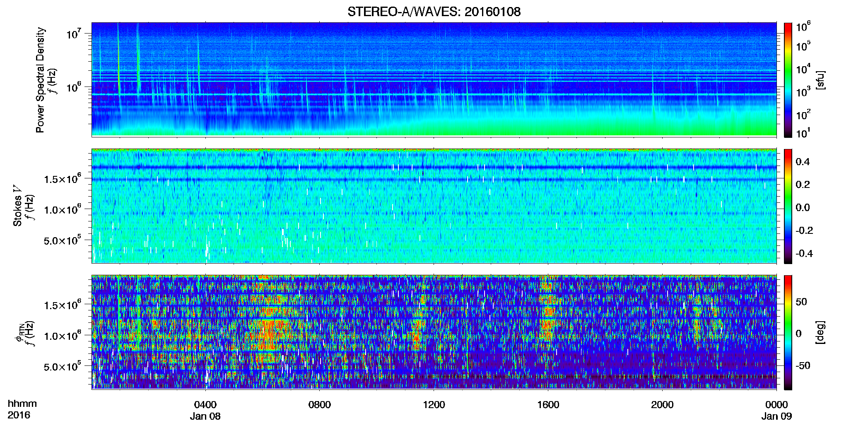Select the -0.4 value on Stokes color scale
Screen dimensions: 868x447
(805, 253)
